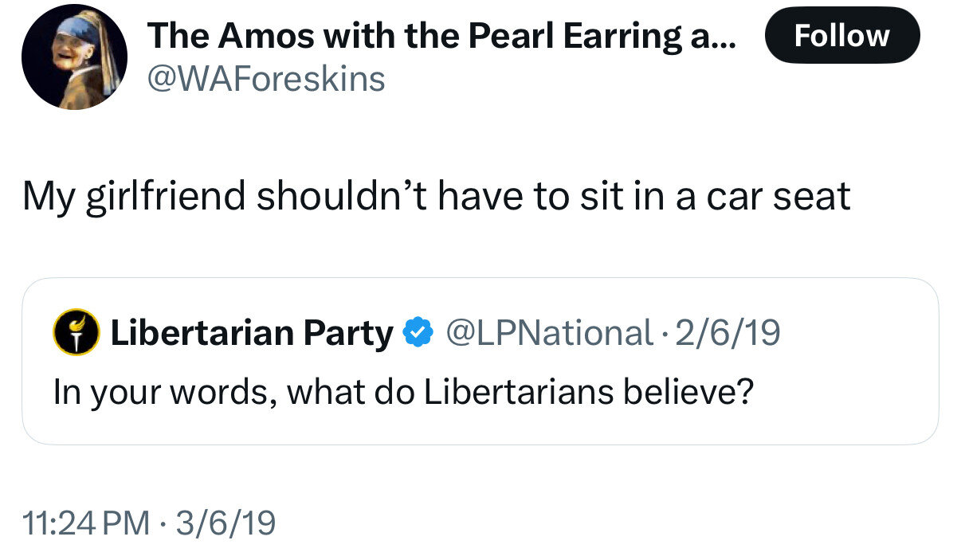Open the quoted tweet's 2/6/19 date
The width and height of the screenshot is (961, 560).
(x=727, y=333)
